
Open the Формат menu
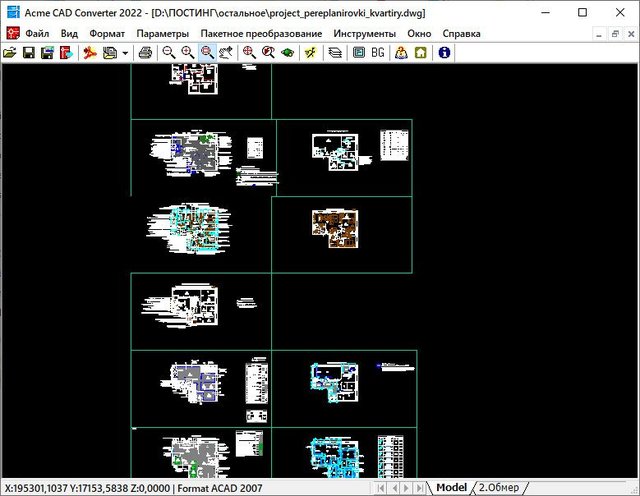[107, 33]
